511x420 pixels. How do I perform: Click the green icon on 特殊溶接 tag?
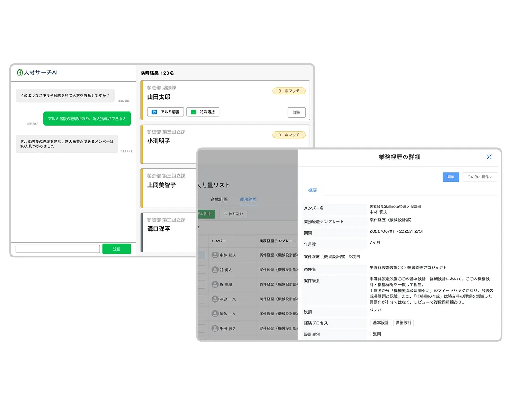[x=193, y=112]
